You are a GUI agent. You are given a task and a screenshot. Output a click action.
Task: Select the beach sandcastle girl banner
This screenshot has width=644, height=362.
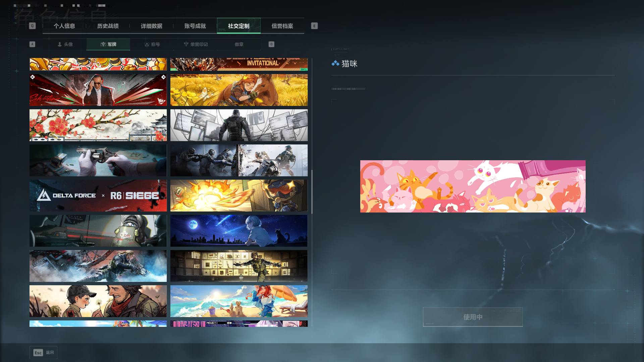tap(239, 301)
